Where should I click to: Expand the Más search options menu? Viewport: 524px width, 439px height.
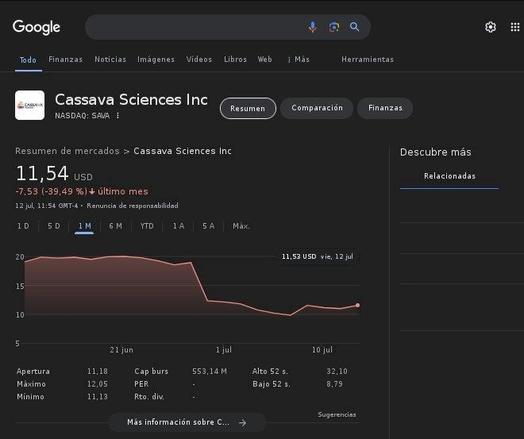point(298,59)
